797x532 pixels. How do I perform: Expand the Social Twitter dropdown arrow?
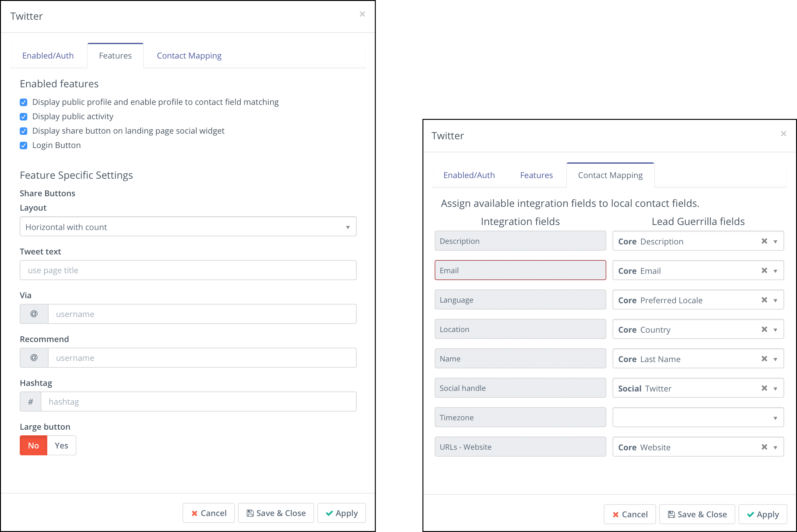point(776,389)
